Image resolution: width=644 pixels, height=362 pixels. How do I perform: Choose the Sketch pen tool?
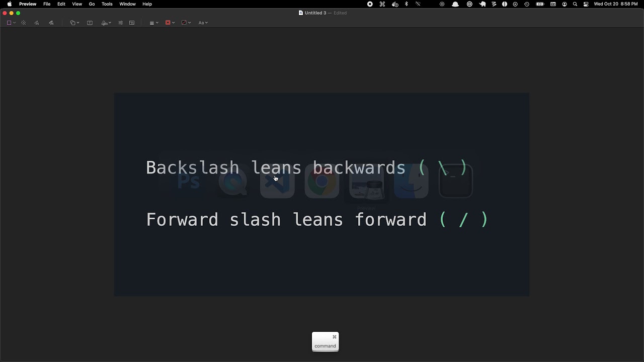click(x=37, y=23)
